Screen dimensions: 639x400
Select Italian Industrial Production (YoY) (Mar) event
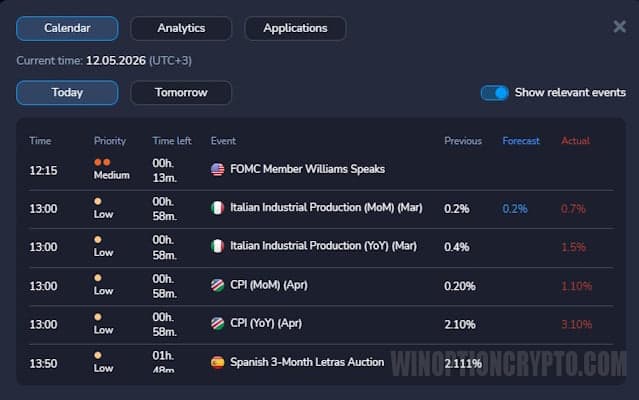click(x=323, y=246)
